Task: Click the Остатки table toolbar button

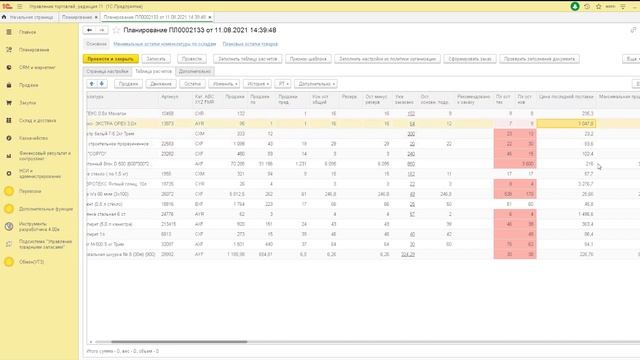Action: pyautogui.click(x=192, y=84)
